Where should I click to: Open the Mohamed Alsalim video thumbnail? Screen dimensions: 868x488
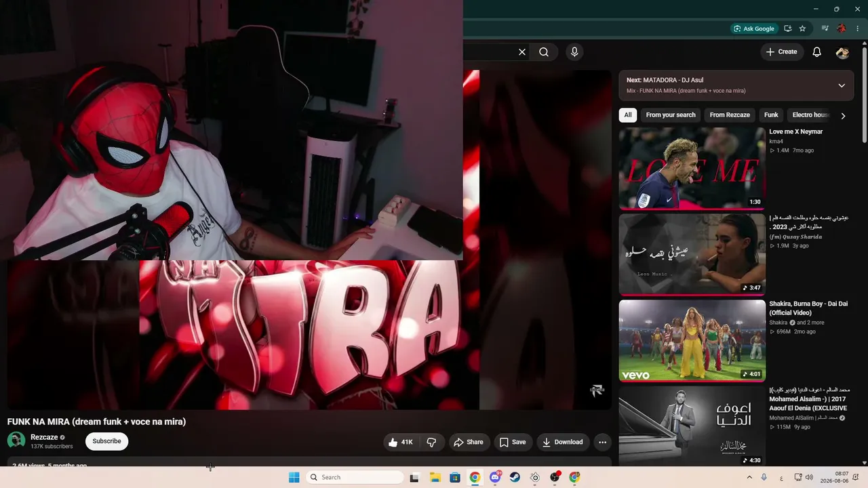(692, 427)
